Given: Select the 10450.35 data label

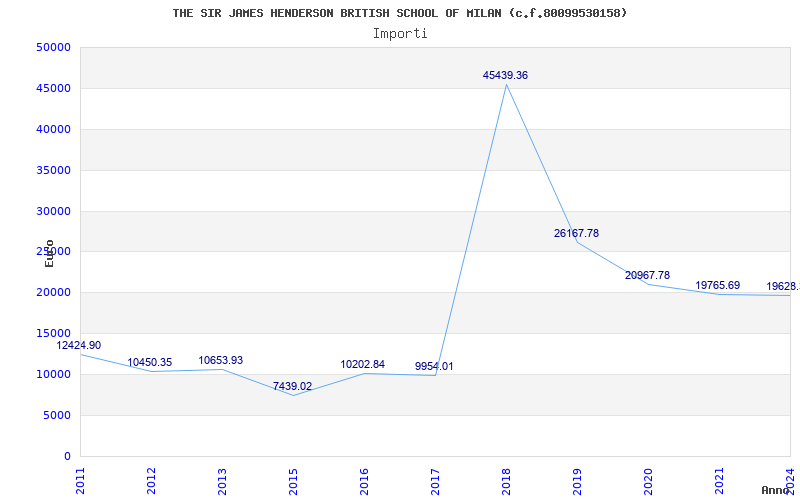Looking at the screenshot, I should (149, 363).
